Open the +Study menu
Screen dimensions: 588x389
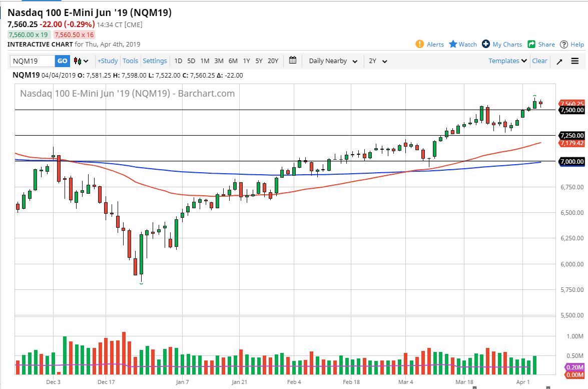tap(108, 61)
